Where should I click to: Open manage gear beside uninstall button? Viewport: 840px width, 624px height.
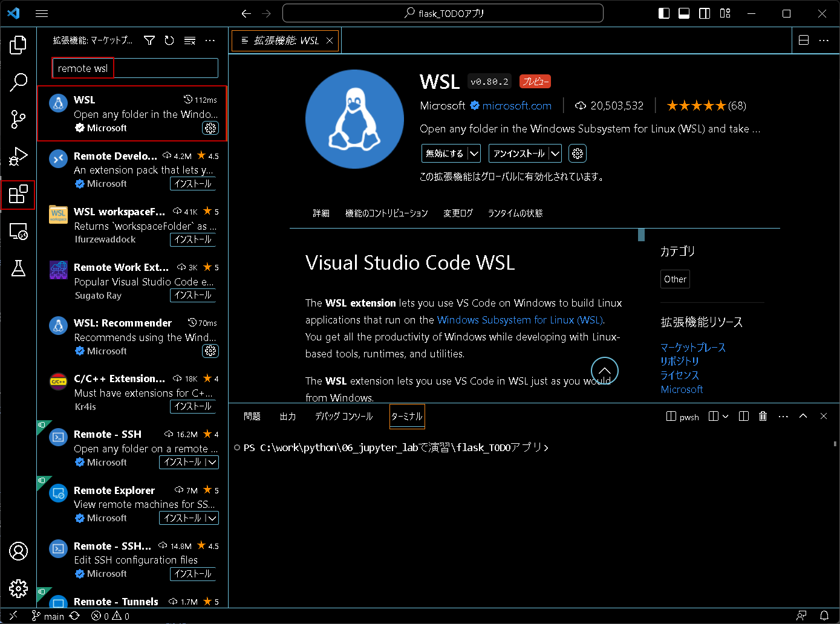(x=578, y=154)
